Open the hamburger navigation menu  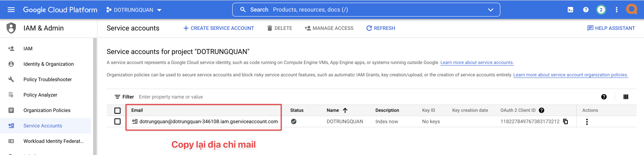11,10
